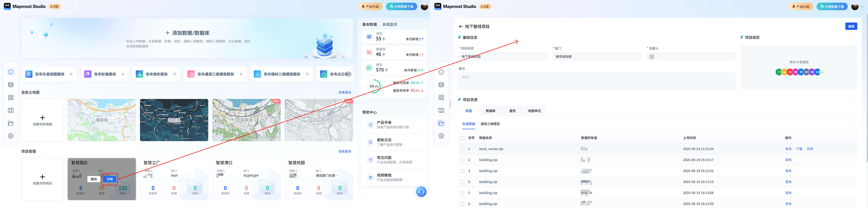Screen dimensions: 868x208
Task: Select the 通用三维模型 sub-tab
Action: coord(490,124)
